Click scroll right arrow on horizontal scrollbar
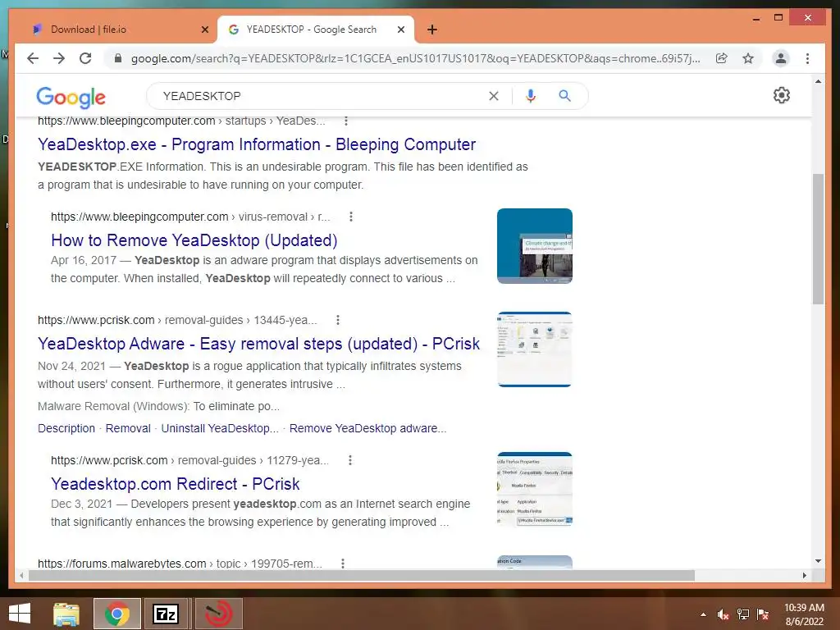This screenshot has height=630, width=840. point(804,575)
